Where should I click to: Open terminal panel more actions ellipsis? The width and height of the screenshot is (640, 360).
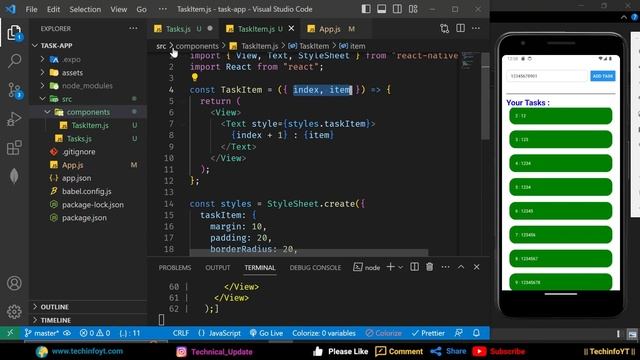[x=445, y=267]
